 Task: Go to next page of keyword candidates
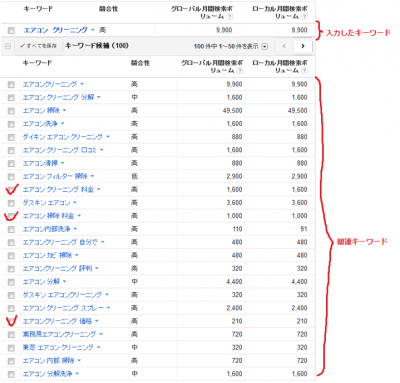coord(303,46)
